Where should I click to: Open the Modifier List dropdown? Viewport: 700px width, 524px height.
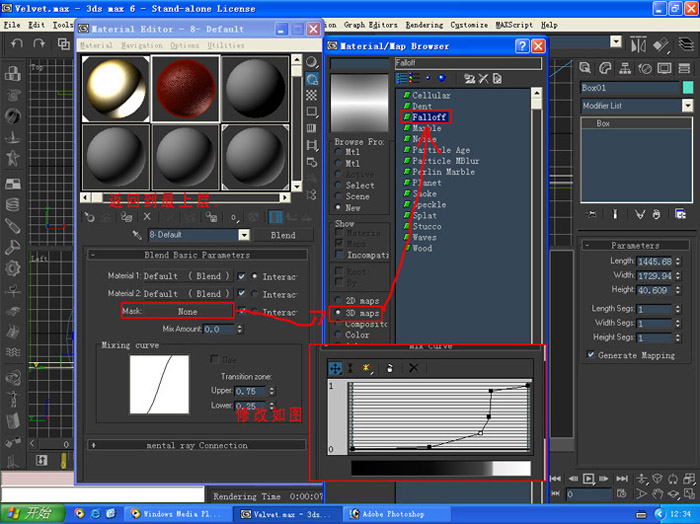[x=688, y=106]
